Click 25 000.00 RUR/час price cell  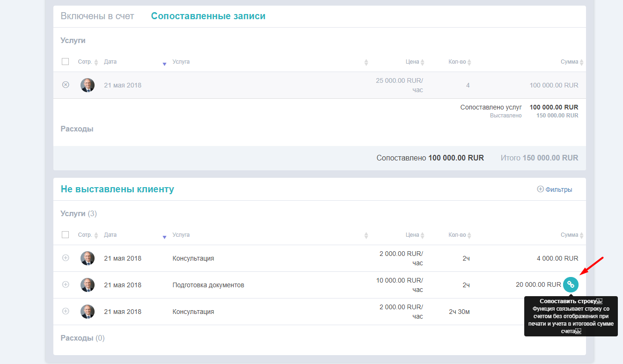coord(399,85)
